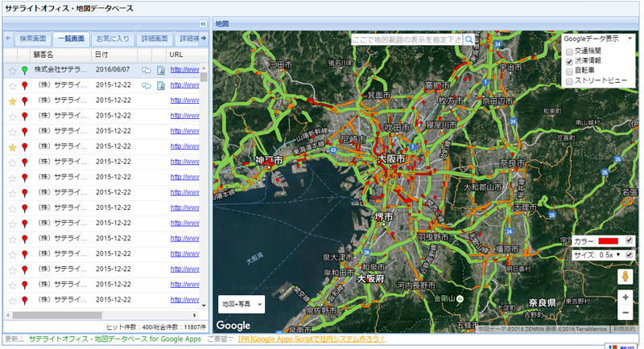The width and height of the screenshot is (644, 349).
Task: Click the list's vertical scrollbar up arrow
Action: click(x=204, y=68)
